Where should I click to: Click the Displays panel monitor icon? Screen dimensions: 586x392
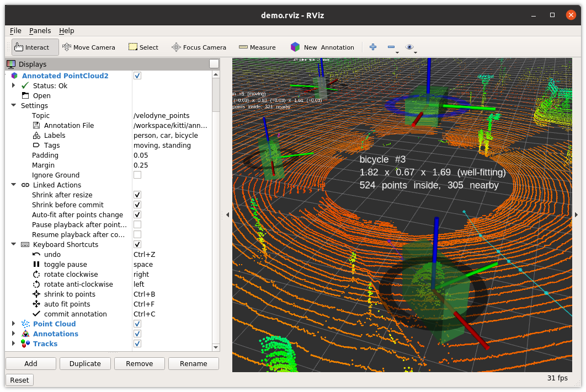11,64
